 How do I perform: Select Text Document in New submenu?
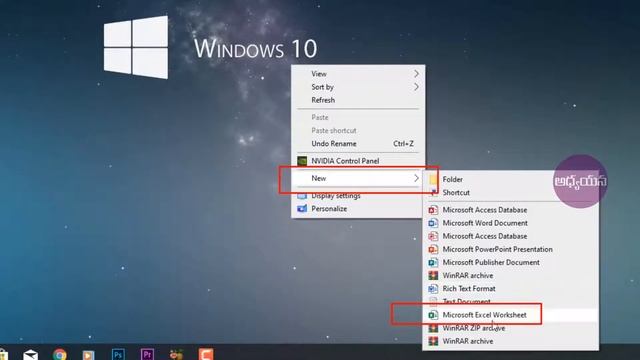tap(511, 302)
